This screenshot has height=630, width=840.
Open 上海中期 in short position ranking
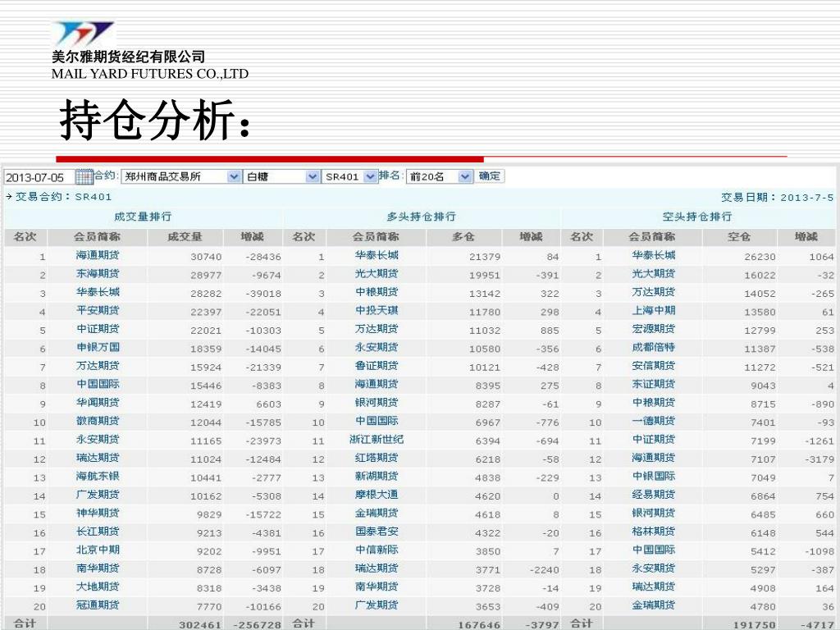point(654,311)
